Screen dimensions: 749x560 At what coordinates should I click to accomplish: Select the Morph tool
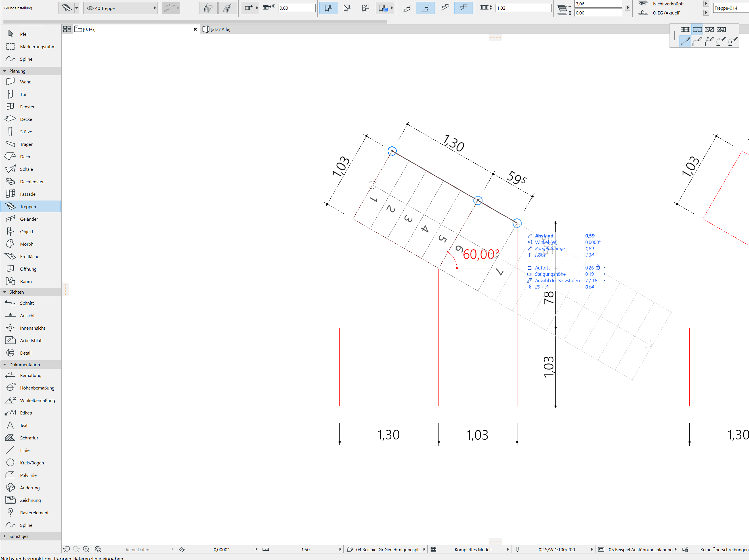point(26,244)
